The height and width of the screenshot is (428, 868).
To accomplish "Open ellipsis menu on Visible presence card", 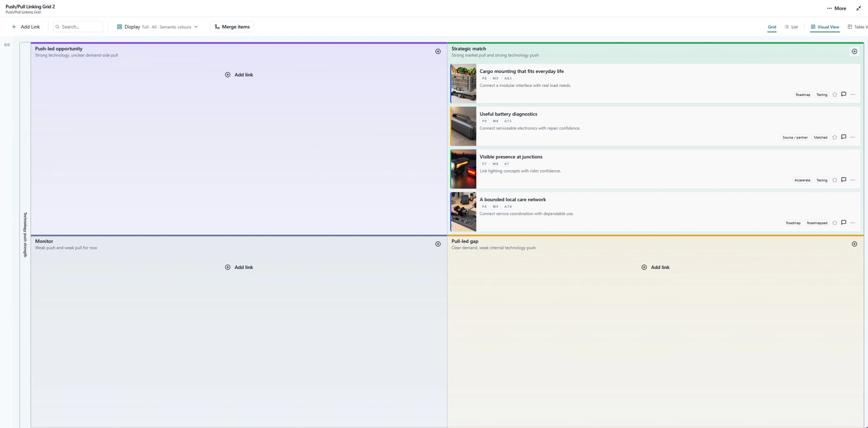I will point(853,180).
